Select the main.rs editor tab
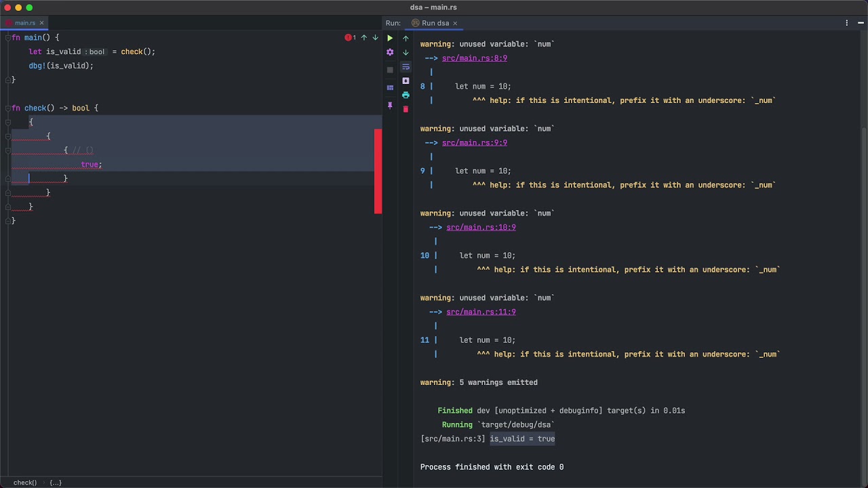The width and height of the screenshot is (868, 488). pos(24,23)
